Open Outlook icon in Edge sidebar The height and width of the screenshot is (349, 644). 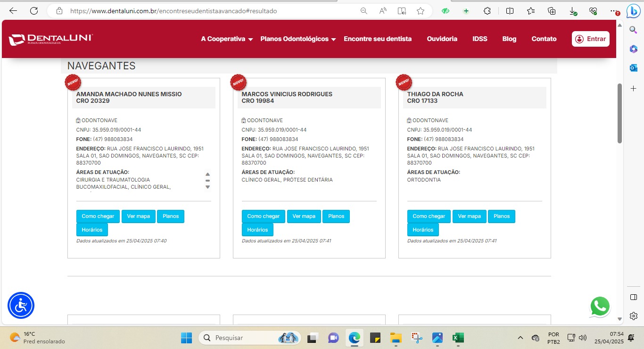(633, 68)
